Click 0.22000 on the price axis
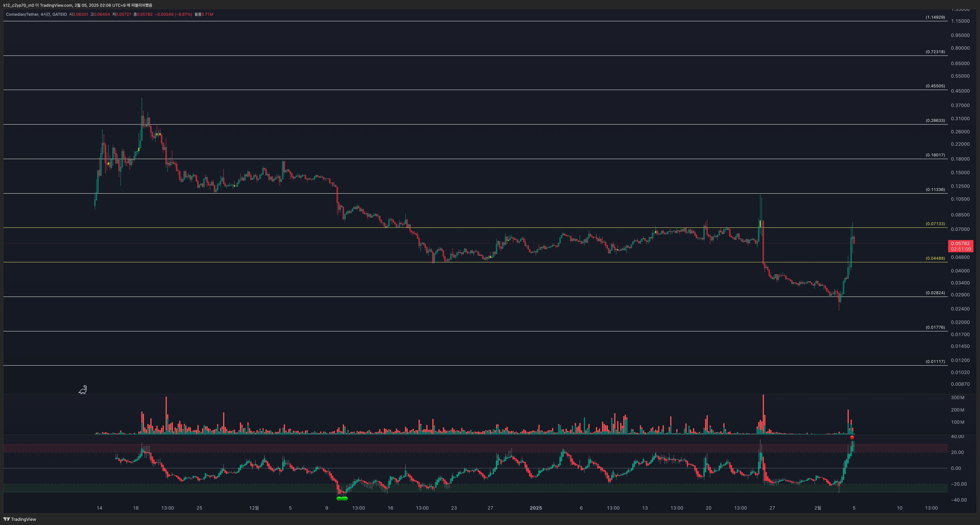Image resolution: width=980 pixels, height=525 pixels. (960, 144)
